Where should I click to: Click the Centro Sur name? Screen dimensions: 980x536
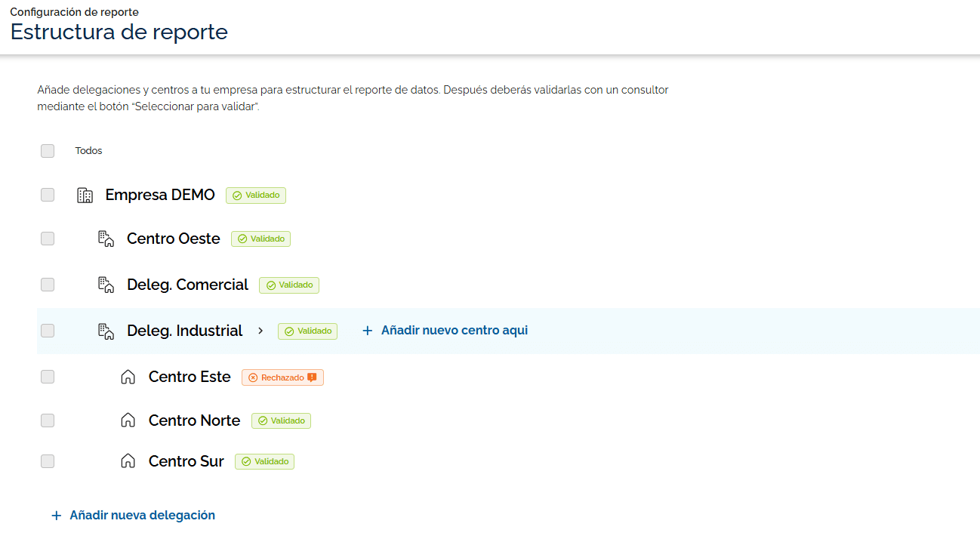(186, 461)
